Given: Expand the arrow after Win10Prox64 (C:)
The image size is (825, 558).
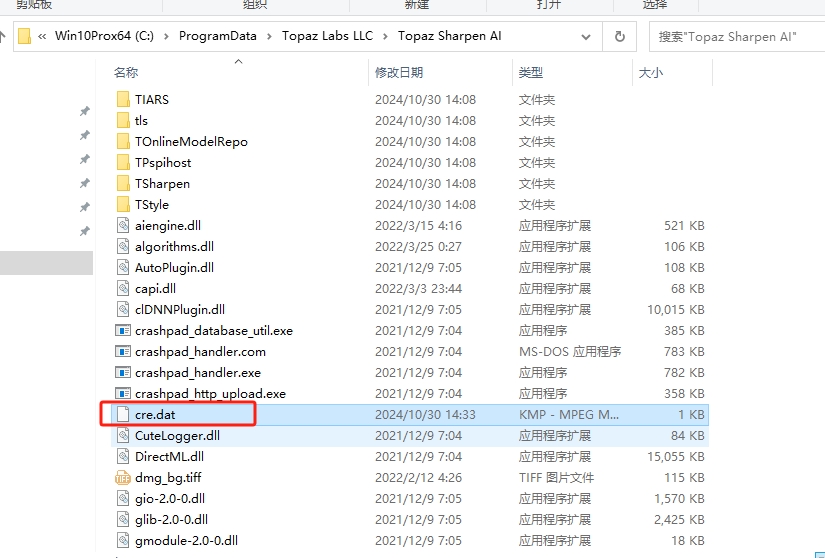Looking at the screenshot, I should 166,36.
